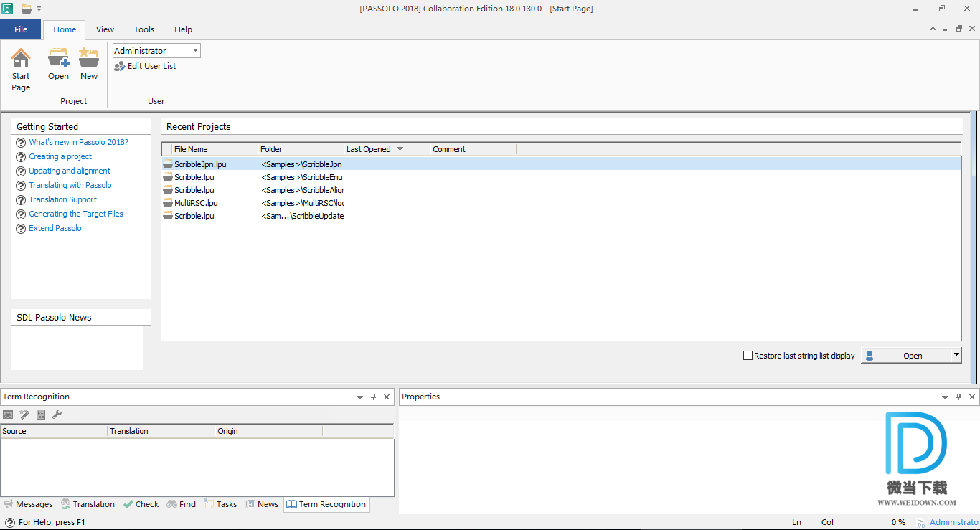Click help icon beside Extend Passolo
The height and width of the screenshot is (530, 980).
21,229
